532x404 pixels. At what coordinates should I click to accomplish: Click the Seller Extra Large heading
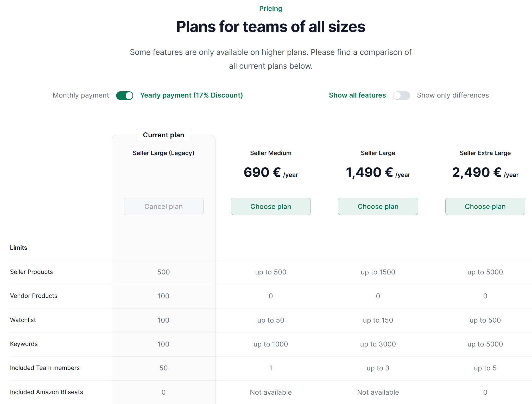click(485, 153)
